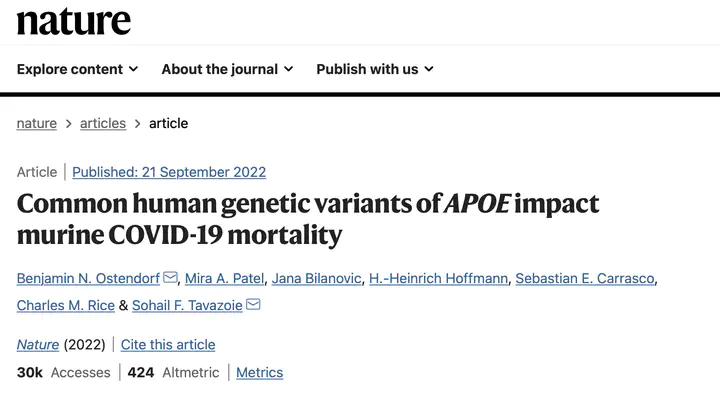720x393 pixels.
Task: Open author Mira A. Patel
Action: 225,278
